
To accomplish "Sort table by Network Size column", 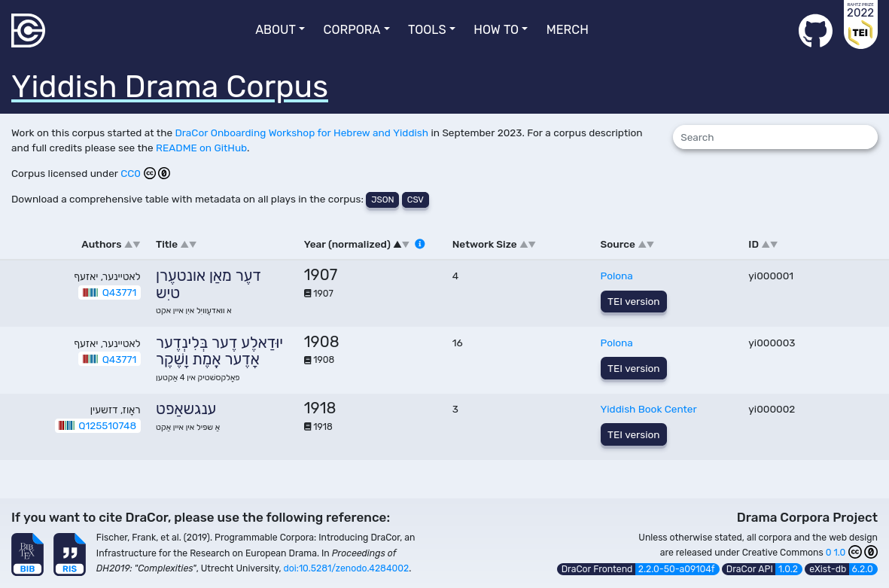I will [x=494, y=245].
